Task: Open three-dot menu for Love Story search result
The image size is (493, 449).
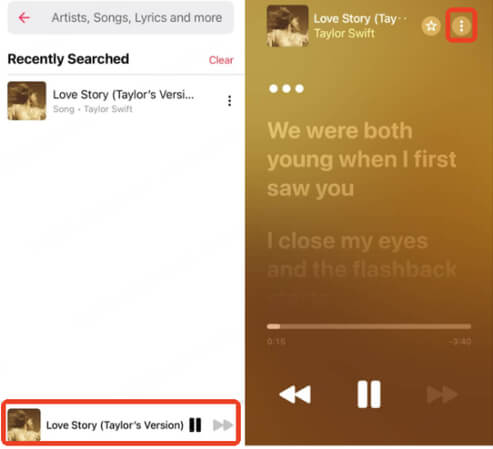Action: 229,101
